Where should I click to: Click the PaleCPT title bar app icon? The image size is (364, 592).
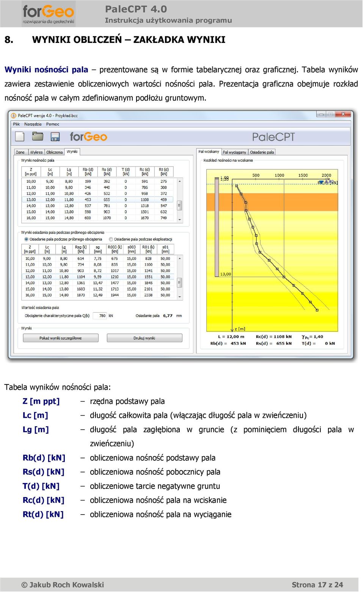pos(14,115)
